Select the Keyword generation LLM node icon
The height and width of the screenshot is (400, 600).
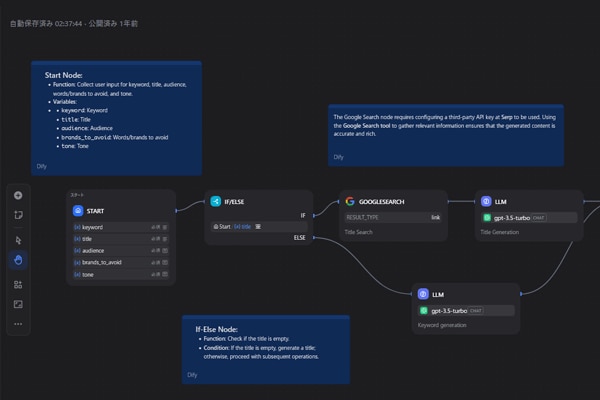tap(423, 294)
